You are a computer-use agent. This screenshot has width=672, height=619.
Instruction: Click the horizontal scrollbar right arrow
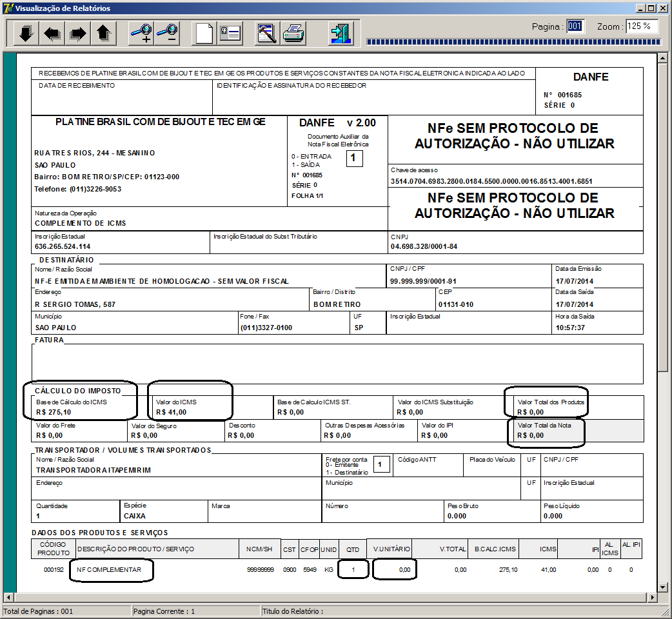652,597
